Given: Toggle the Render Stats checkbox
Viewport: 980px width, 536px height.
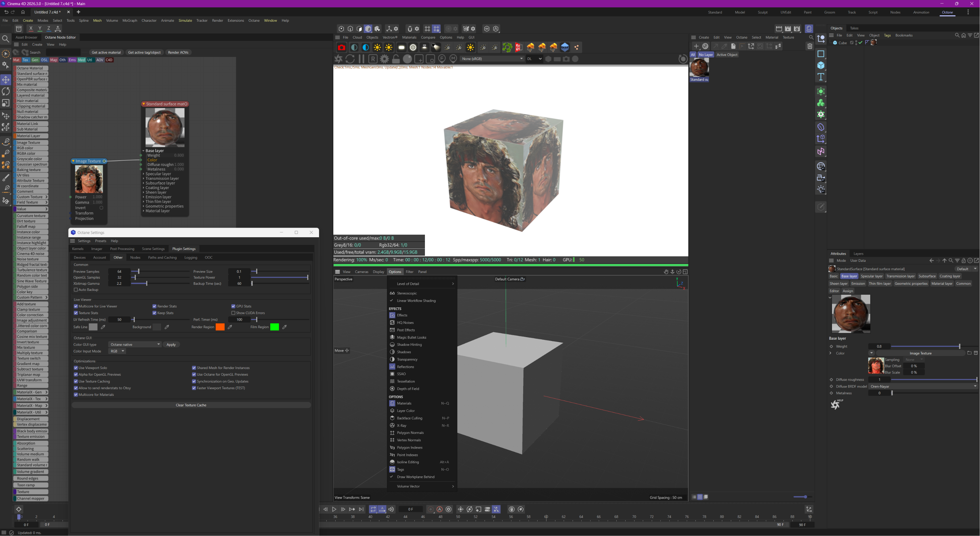Looking at the screenshot, I should click(x=154, y=306).
